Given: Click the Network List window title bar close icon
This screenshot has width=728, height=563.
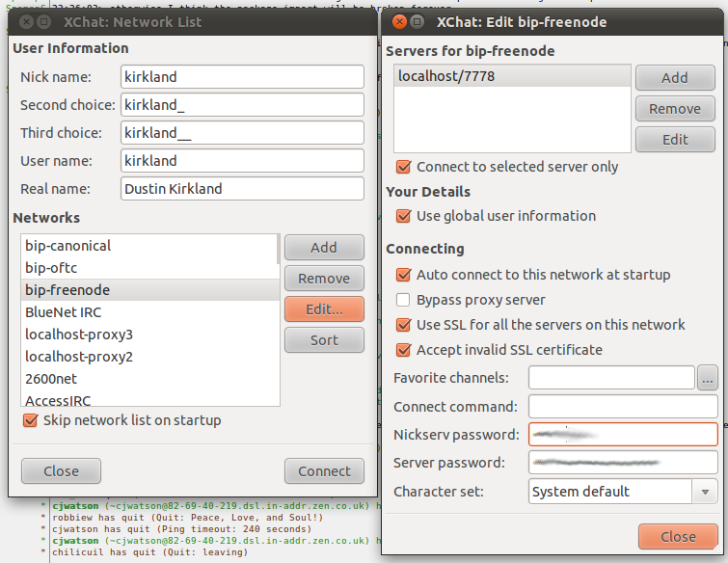Looking at the screenshot, I should tap(26, 21).
